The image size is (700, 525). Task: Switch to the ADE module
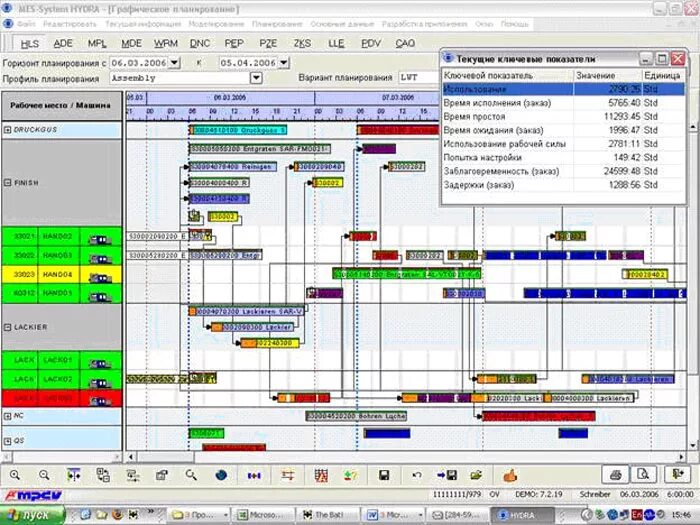63,43
